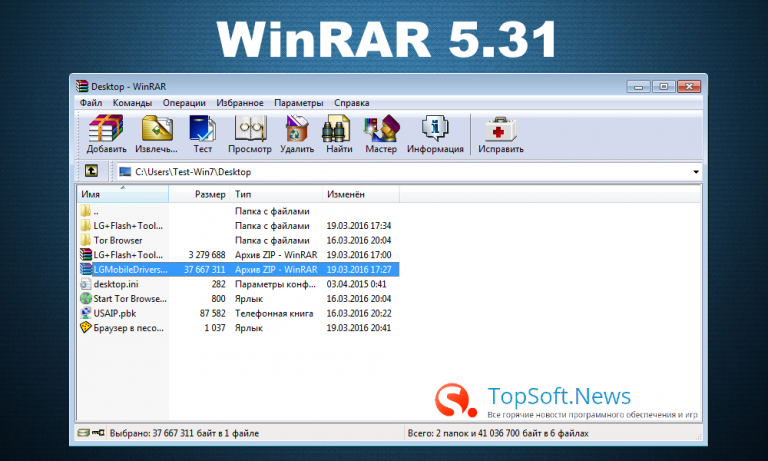Click the Исправить (Repair) toolbar icon
The width and height of the screenshot is (768, 461).
[500, 131]
